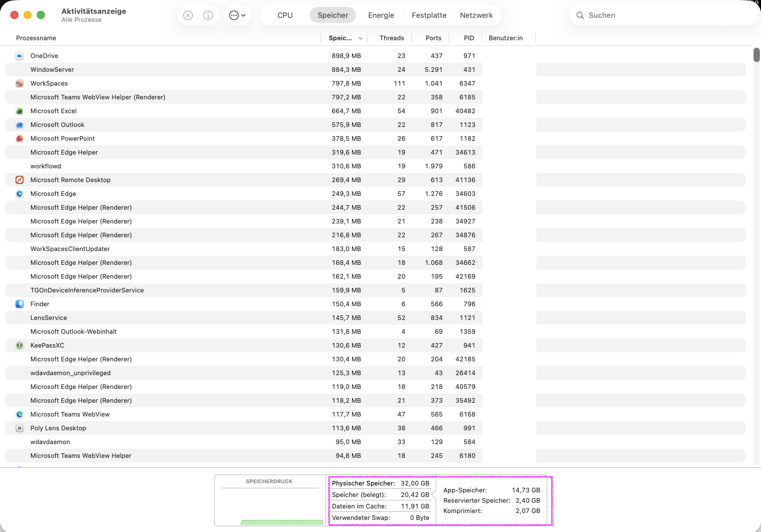The height and width of the screenshot is (532, 761).
Task: Select Edge Helper (Renderer) with PID 35492
Action: click(376, 400)
